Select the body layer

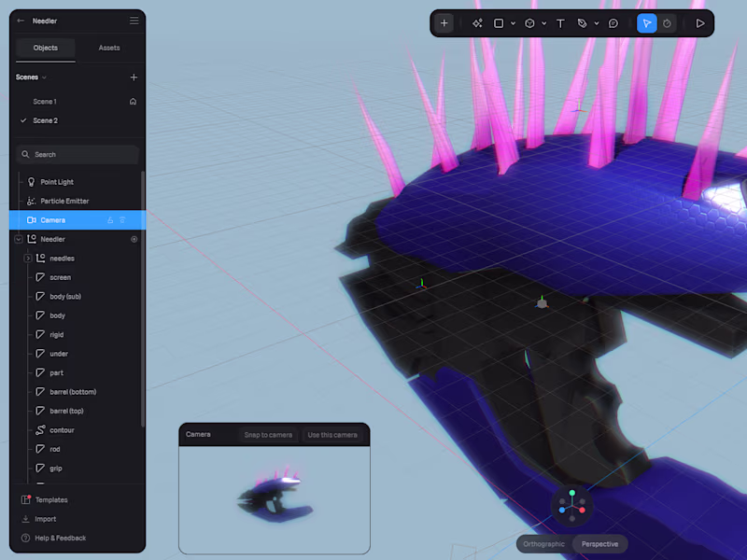[x=57, y=315]
